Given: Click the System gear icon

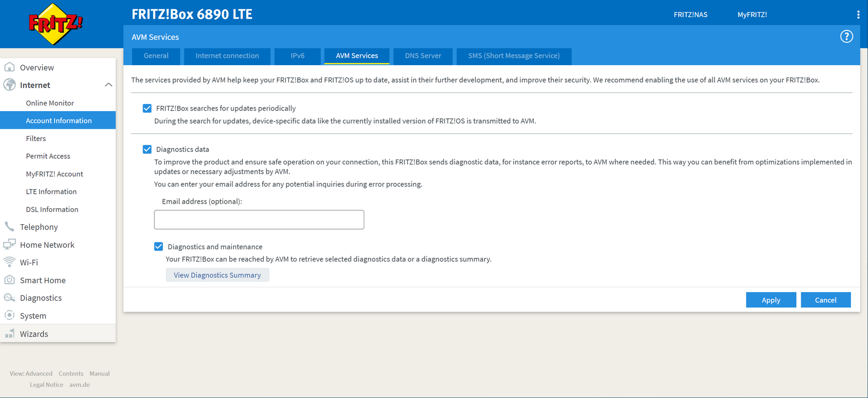Looking at the screenshot, I should coord(9,315).
